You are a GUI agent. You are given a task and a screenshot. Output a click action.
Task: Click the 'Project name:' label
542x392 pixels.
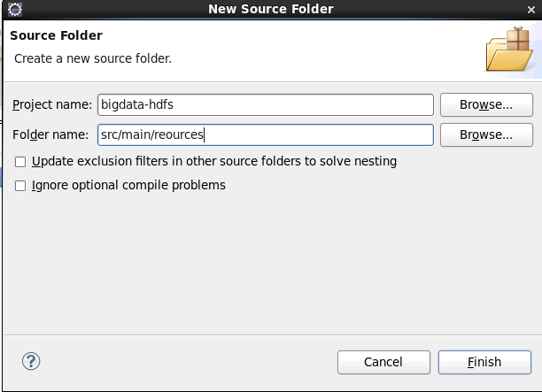52,104
